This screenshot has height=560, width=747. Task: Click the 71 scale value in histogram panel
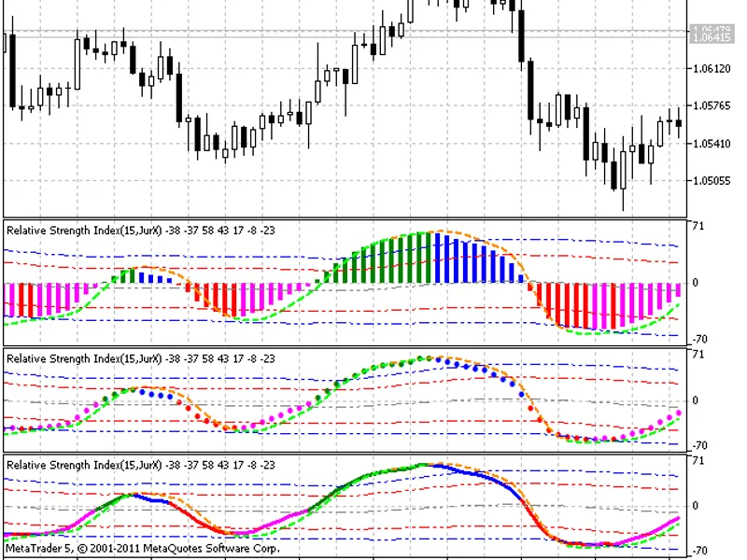tap(698, 226)
